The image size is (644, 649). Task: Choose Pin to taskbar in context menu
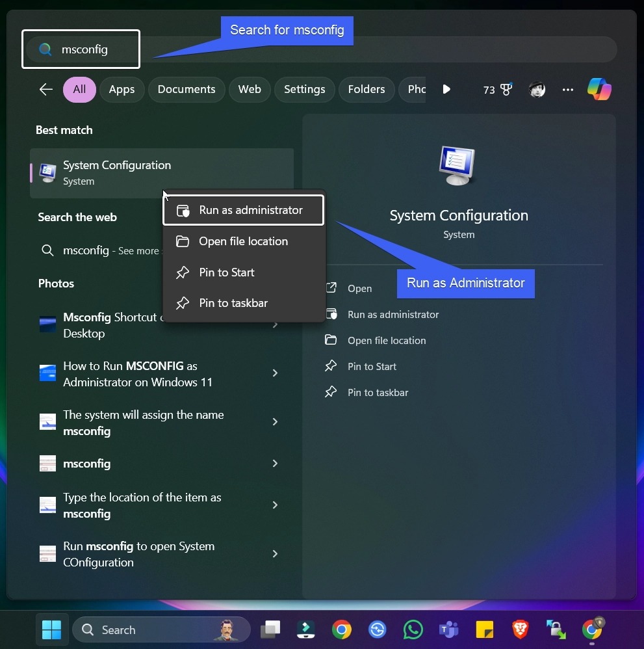click(243, 303)
